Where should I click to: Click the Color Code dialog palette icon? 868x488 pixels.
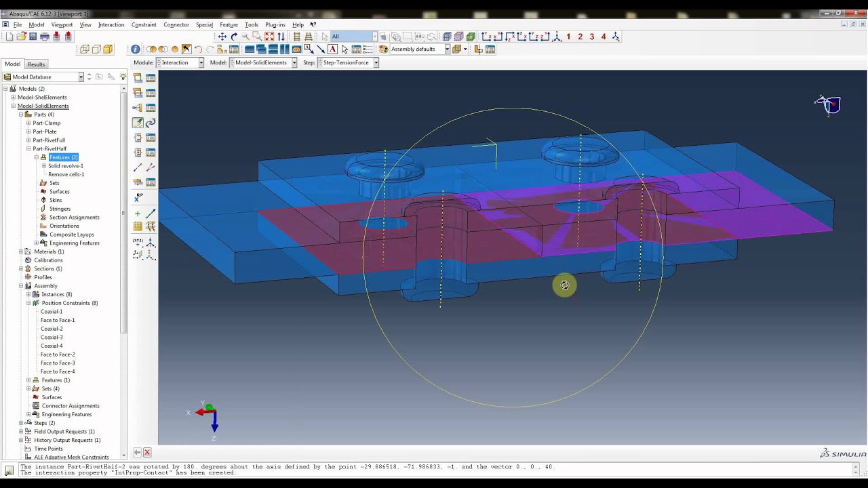pos(384,49)
